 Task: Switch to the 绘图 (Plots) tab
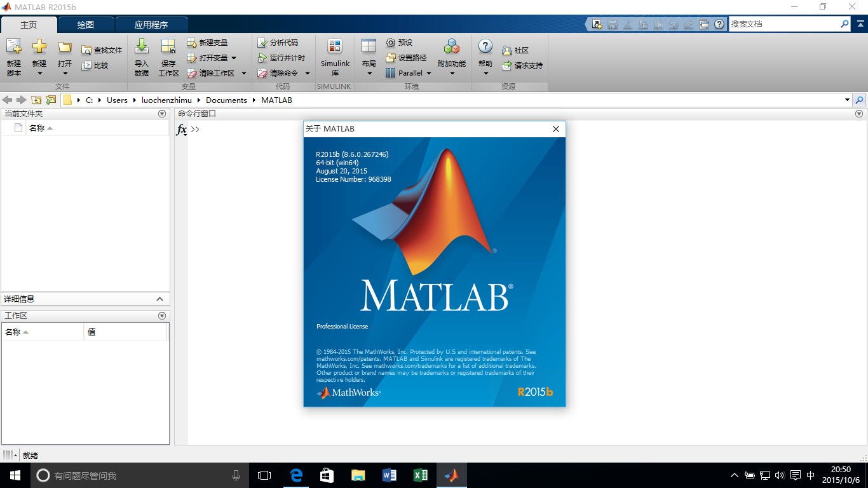coord(86,25)
